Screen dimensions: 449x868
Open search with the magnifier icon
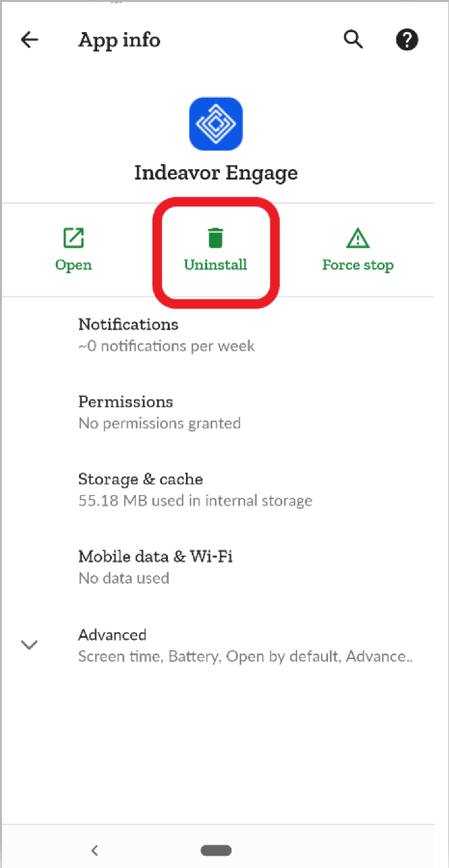[x=353, y=39]
